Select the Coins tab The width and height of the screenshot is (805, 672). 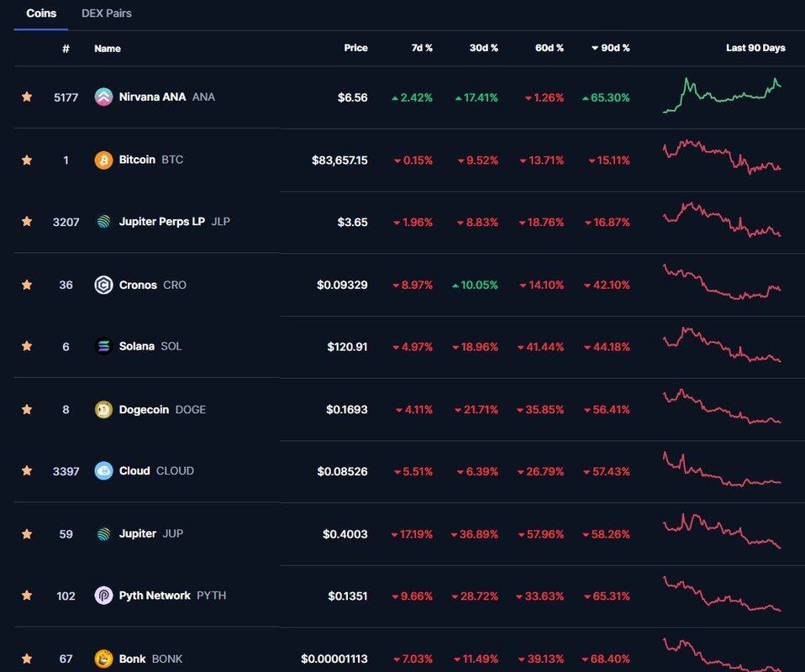(41, 13)
